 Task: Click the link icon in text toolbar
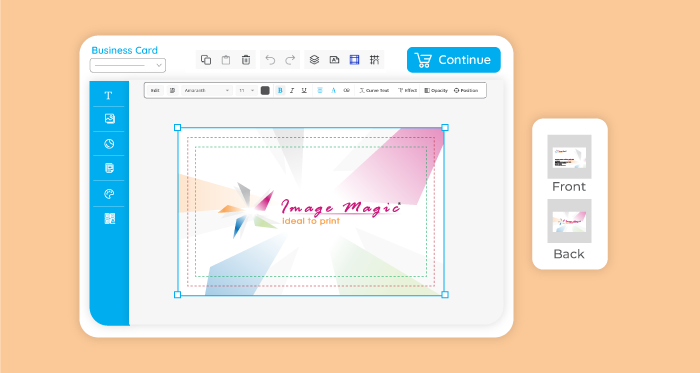click(x=346, y=91)
